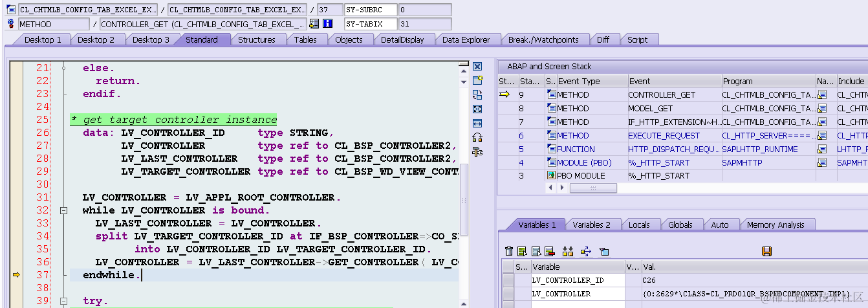The width and height of the screenshot is (868, 308).
Task: Click the Program column header in stack
Action: point(768,81)
